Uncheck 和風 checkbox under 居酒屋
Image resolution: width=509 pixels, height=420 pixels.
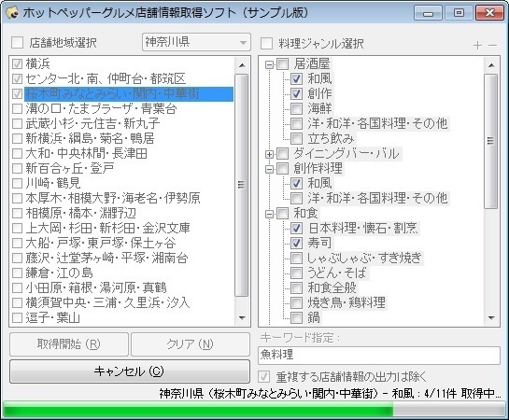296,78
